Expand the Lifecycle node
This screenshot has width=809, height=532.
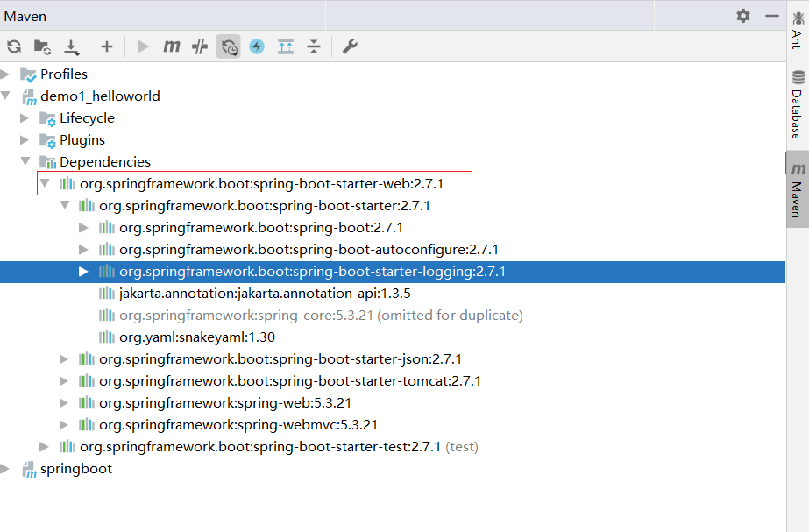25,117
